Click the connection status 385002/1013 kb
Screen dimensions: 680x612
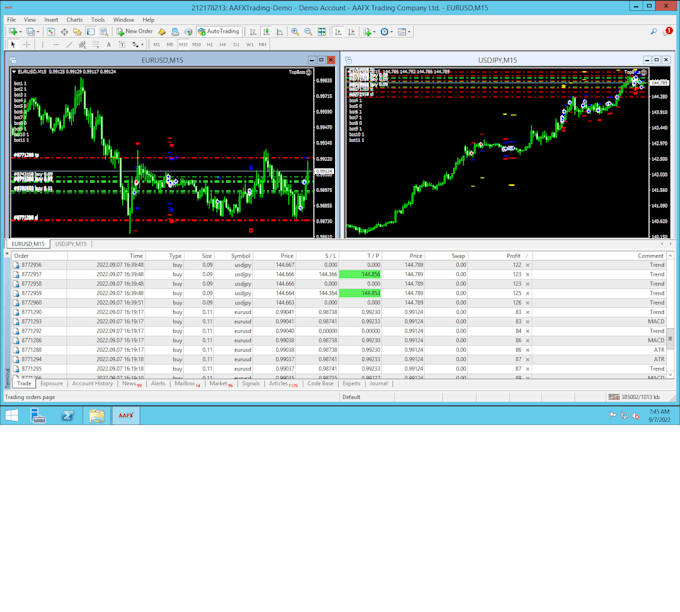[x=634, y=397]
